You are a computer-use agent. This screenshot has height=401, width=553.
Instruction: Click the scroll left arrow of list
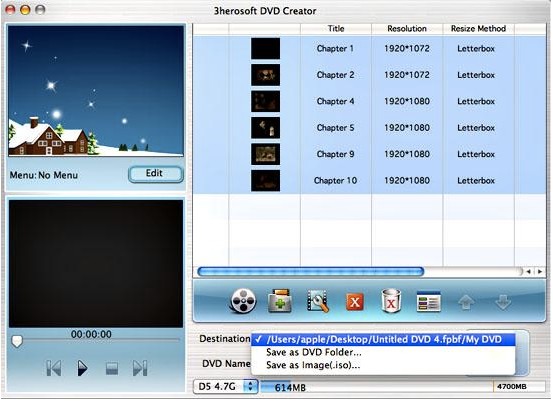[x=528, y=272]
